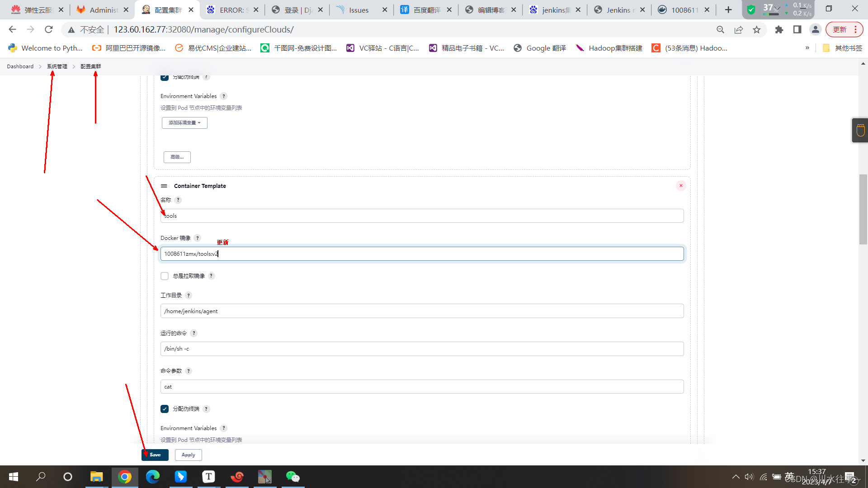Open WeChat from the taskbar

click(292, 477)
